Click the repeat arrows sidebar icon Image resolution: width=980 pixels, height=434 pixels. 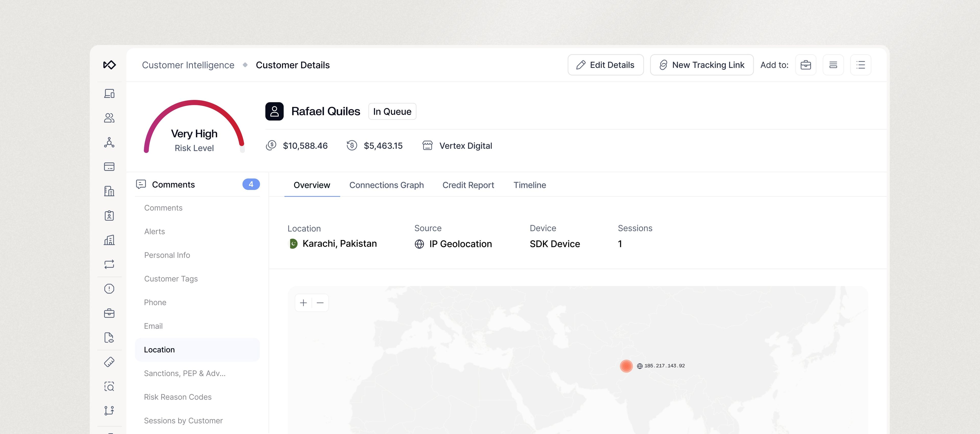pos(109,264)
